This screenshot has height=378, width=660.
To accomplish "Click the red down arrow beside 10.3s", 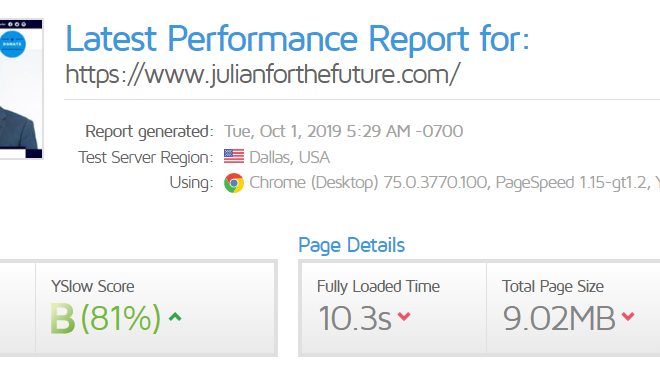I will [x=404, y=316].
